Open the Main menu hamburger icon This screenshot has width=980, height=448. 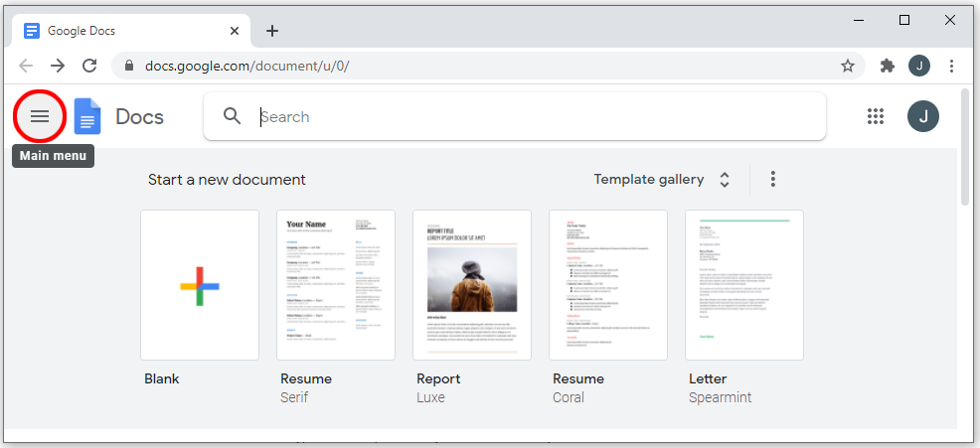point(40,116)
